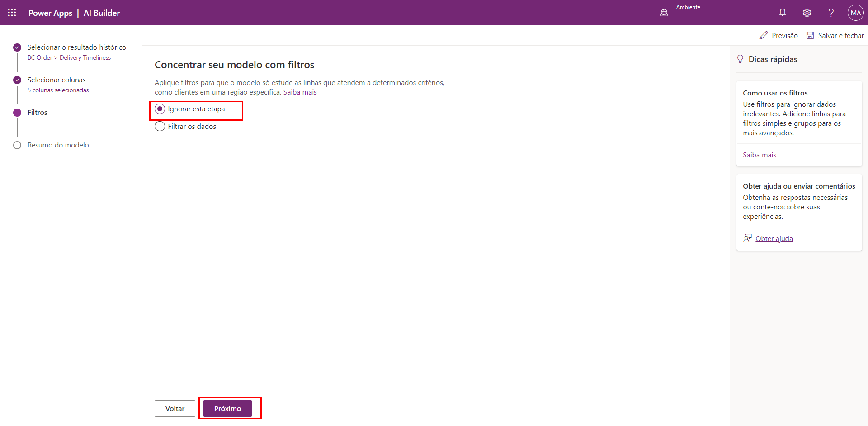Click the Salvar e fechar disk icon
868x426 pixels.
point(810,35)
